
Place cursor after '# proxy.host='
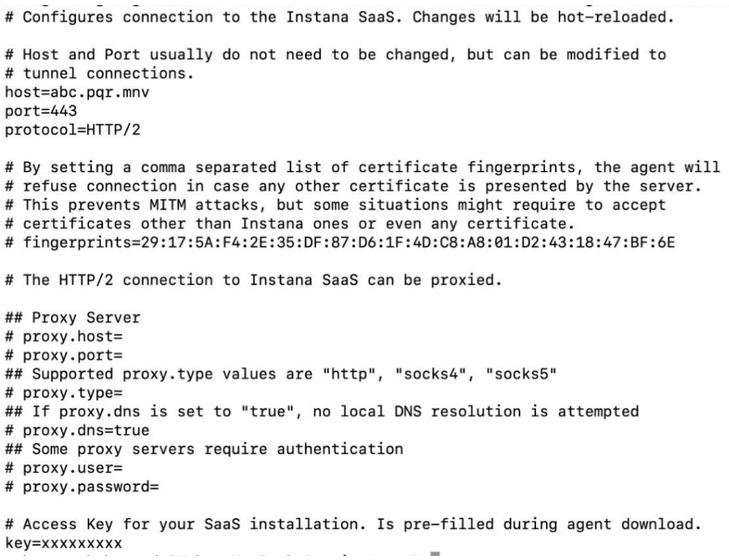click(x=123, y=337)
